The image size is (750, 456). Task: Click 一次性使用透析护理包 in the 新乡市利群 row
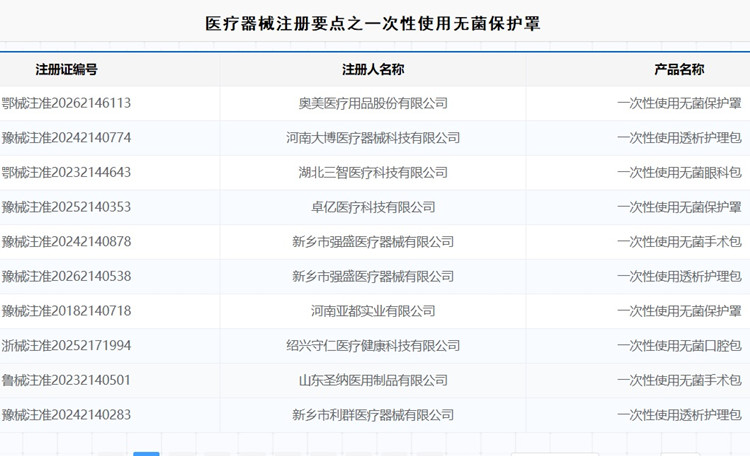[x=679, y=415]
